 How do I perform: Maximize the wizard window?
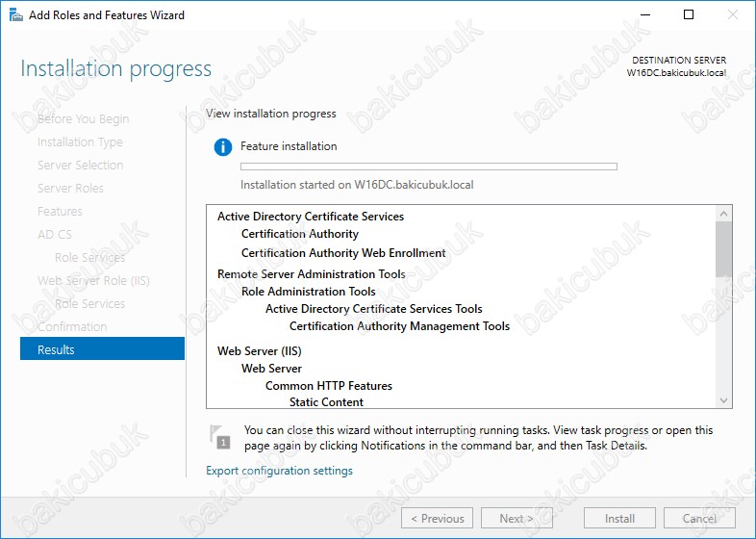click(689, 15)
